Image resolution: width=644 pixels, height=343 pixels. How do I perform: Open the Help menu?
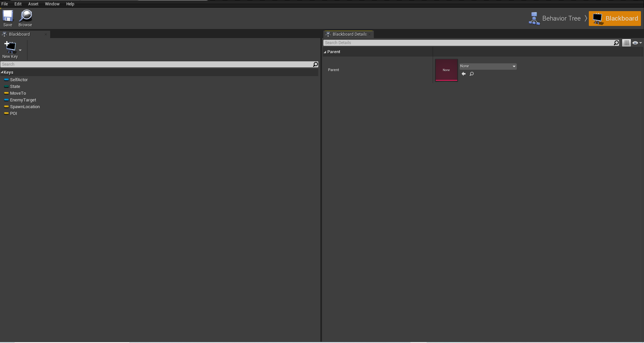pyautogui.click(x=70, y=4)
